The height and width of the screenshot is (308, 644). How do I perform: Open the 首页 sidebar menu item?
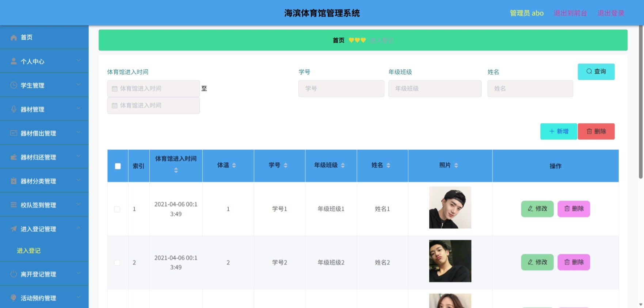(44, 37)
